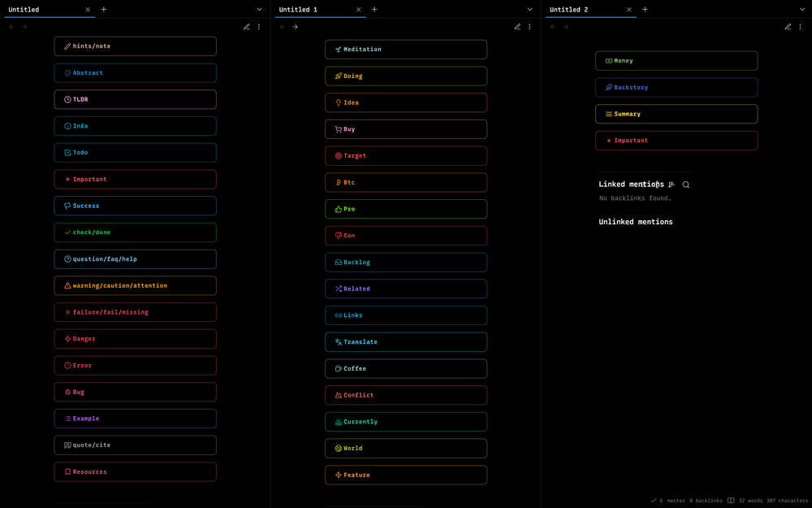Click the edit pencil icon in Untitled 2 pane
This screenshot has height=508, width=812.
pos(788,27)
